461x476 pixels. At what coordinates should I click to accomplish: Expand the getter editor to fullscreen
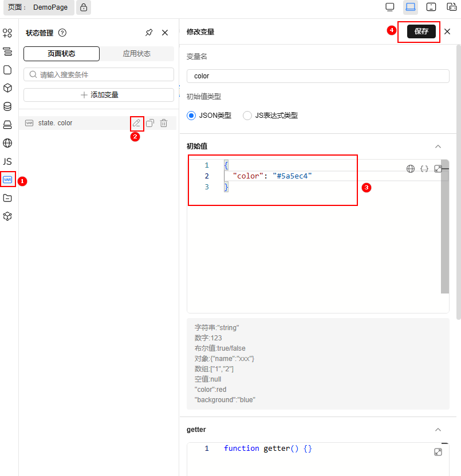(438, 452)
